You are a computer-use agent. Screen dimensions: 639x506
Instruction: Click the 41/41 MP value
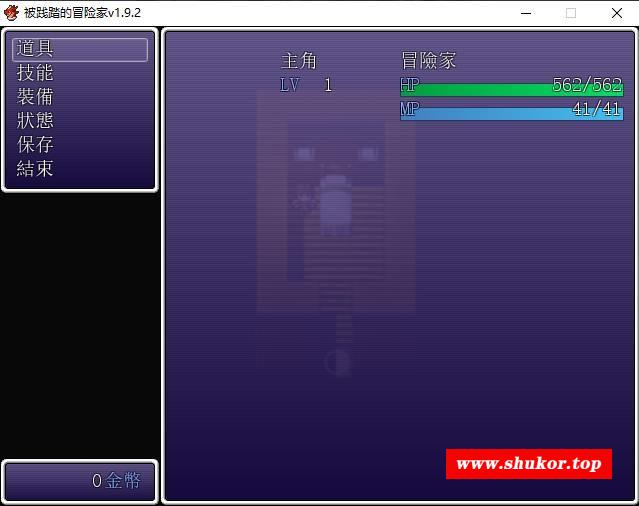[x=597, y=109]
